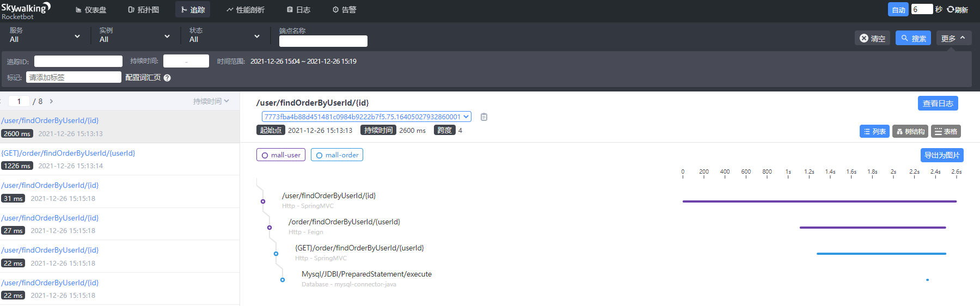Open the 拓扑图 topology tab
Viewport: 980px width, 306px height.
tap(143, 10)
